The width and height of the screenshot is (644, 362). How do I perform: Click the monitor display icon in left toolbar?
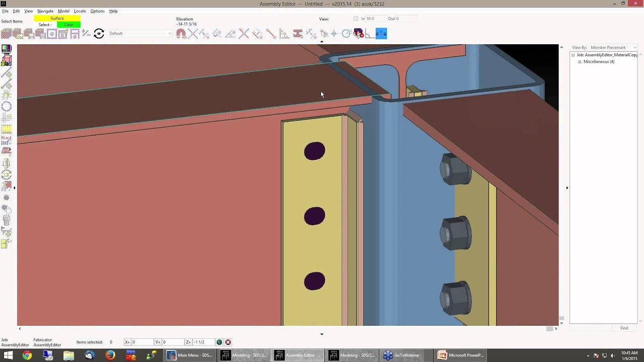pos(7,49)
